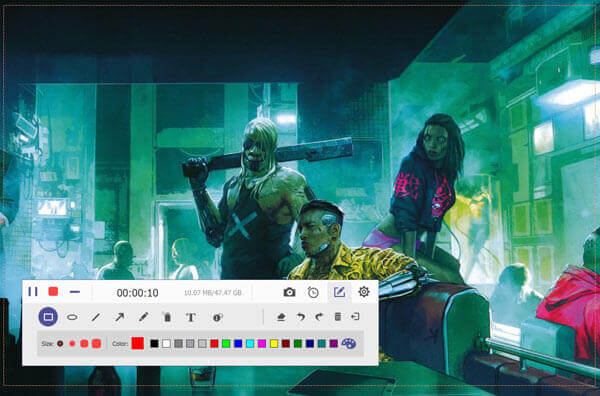Exit drawing mode with the exit icon

tap(355, 316)
